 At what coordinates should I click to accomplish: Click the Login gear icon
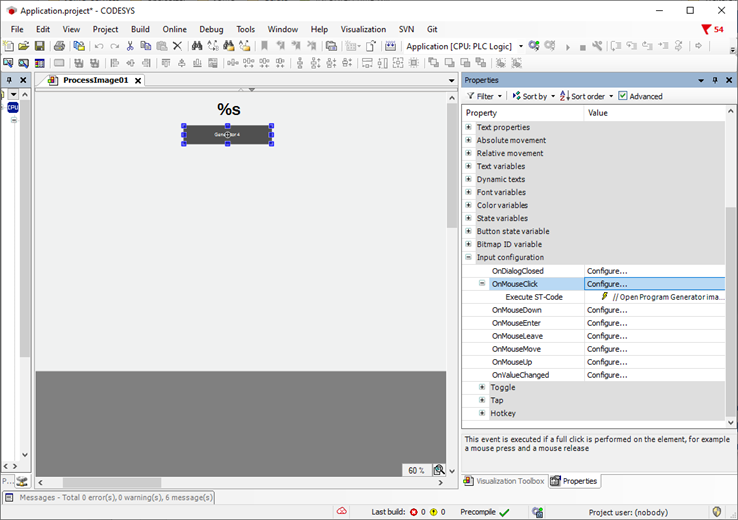(535, 46)
